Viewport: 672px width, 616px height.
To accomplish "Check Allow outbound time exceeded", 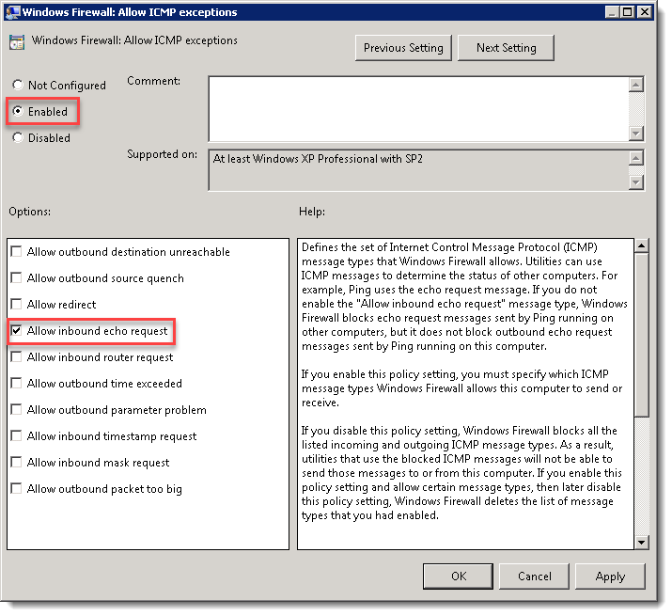I will (x=16, y=384).
